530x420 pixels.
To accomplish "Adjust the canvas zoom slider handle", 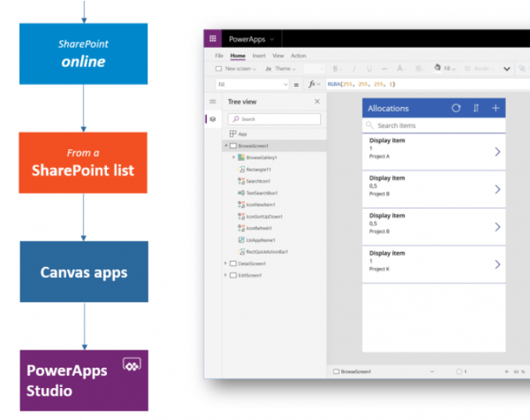I will [x=459, y=372].
